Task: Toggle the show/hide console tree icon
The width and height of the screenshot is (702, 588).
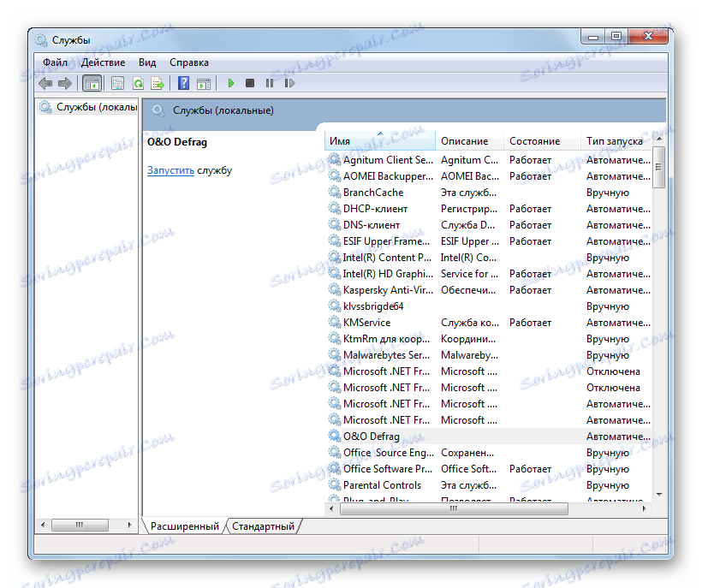Action: 92,83
